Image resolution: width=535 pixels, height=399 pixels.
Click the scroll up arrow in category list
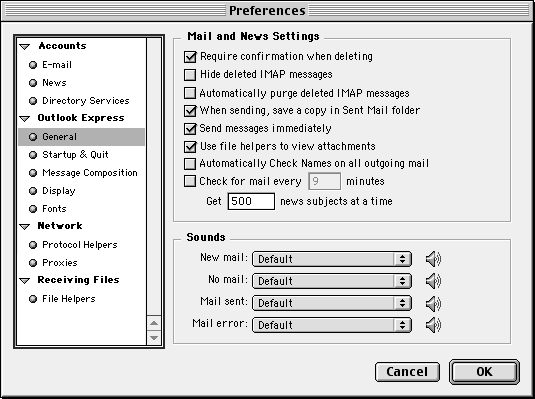[x=154, y=323]
